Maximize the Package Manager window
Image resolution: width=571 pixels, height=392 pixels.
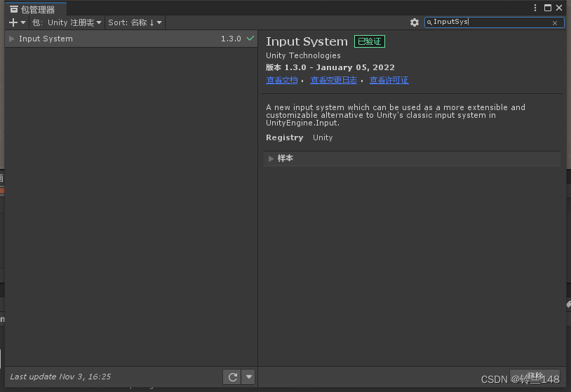point(548,8)
